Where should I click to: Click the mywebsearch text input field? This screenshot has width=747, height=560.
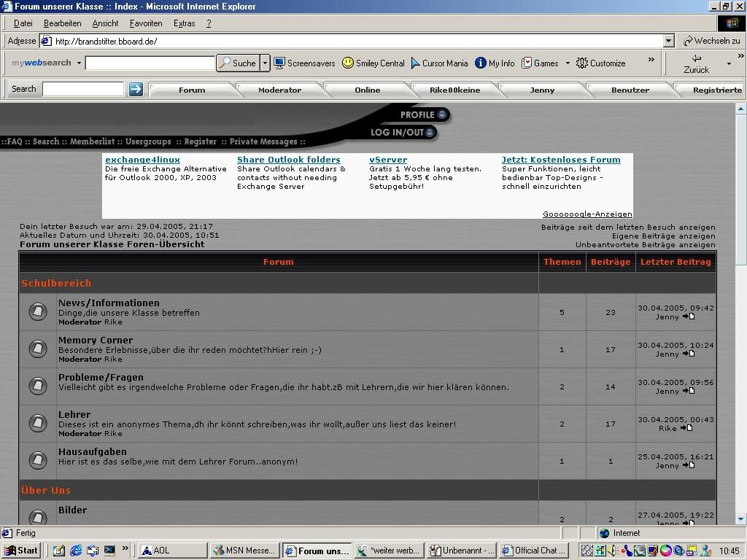pyautogui.click(x=150, y=63)
